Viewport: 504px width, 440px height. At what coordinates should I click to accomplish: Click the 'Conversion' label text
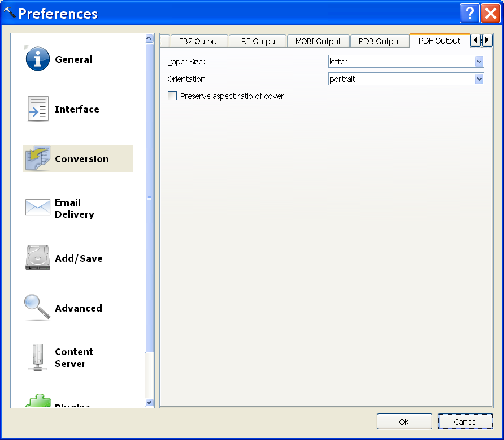coord(82,159)
